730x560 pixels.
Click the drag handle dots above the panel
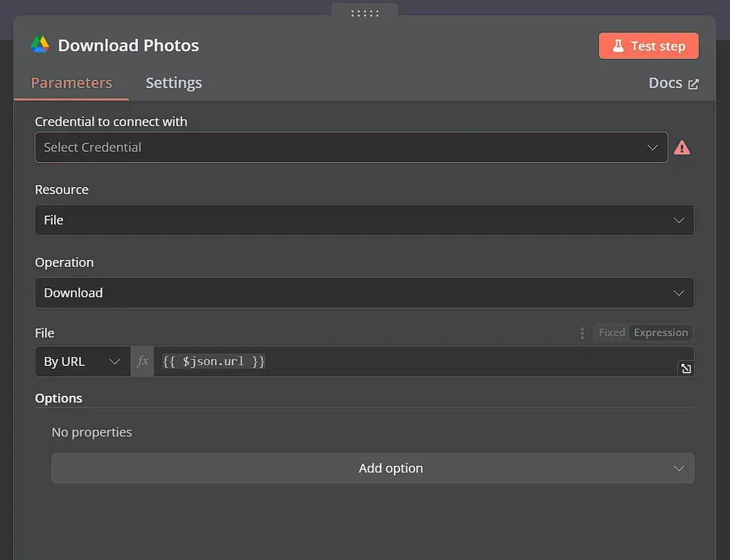(365, 12)
